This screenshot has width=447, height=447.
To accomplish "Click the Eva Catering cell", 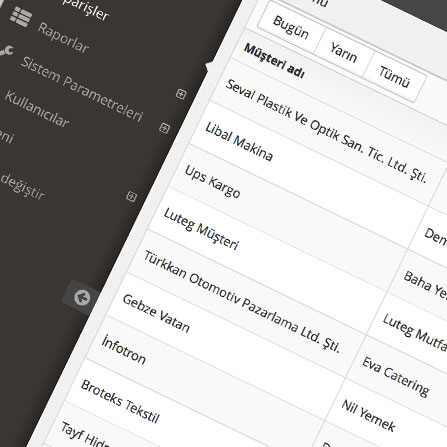I will click(396, 376).
